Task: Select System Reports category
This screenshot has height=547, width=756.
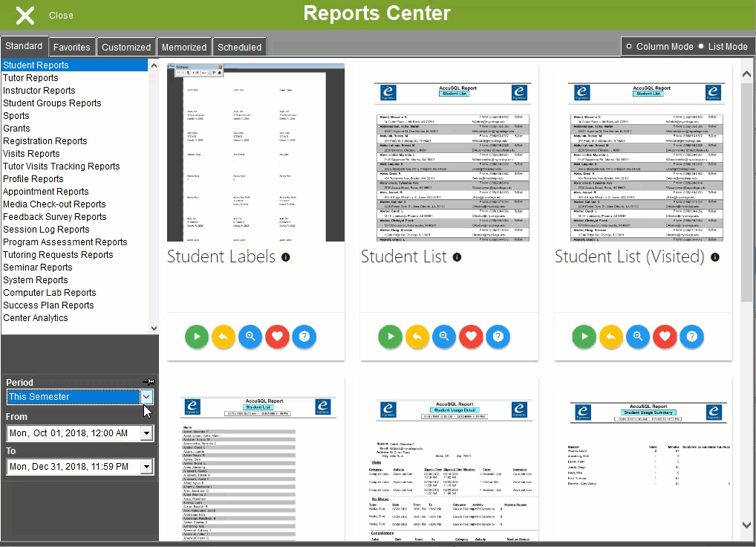Action: click(x=75, y=279)
